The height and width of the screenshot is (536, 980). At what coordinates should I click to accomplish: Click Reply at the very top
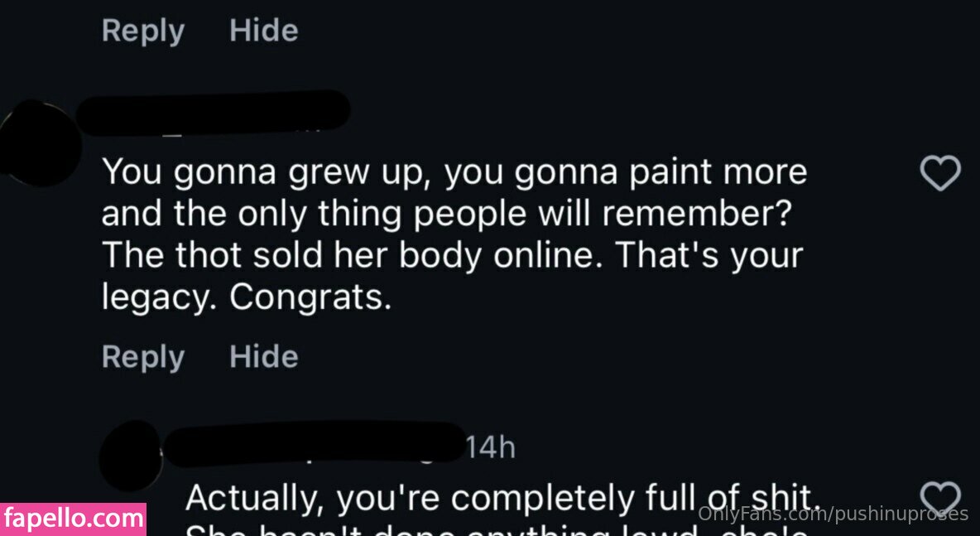click(x=143, y=31)
